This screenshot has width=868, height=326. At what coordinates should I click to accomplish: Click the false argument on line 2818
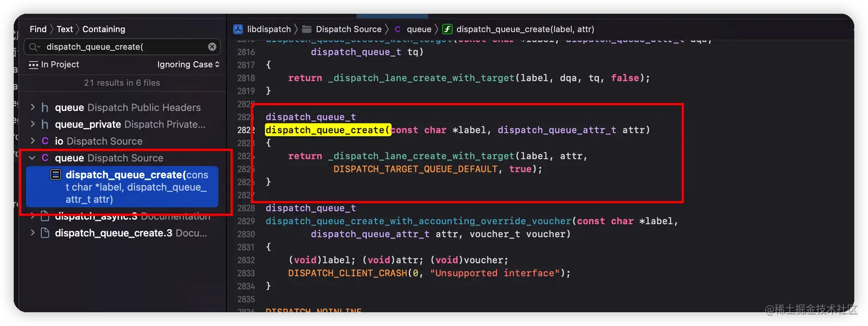[625, 78]
